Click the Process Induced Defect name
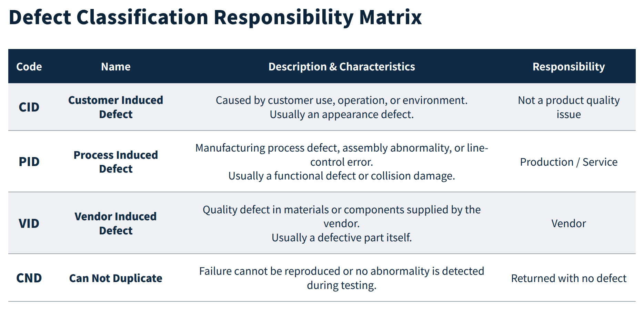 coord(116,162)
